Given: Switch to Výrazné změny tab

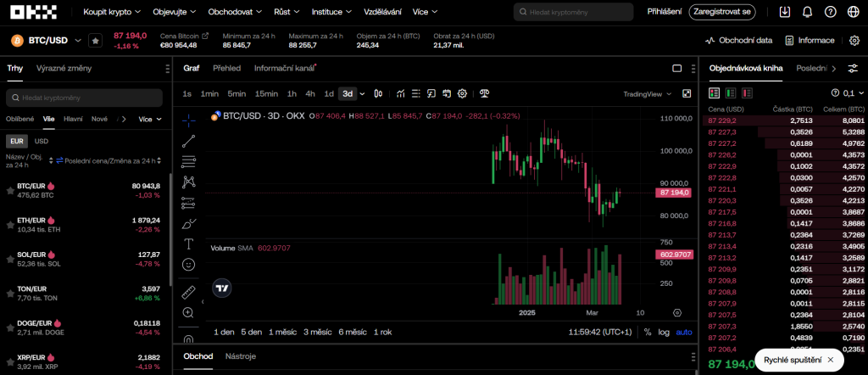Looking at the screenshot, I should click(64, 68).
